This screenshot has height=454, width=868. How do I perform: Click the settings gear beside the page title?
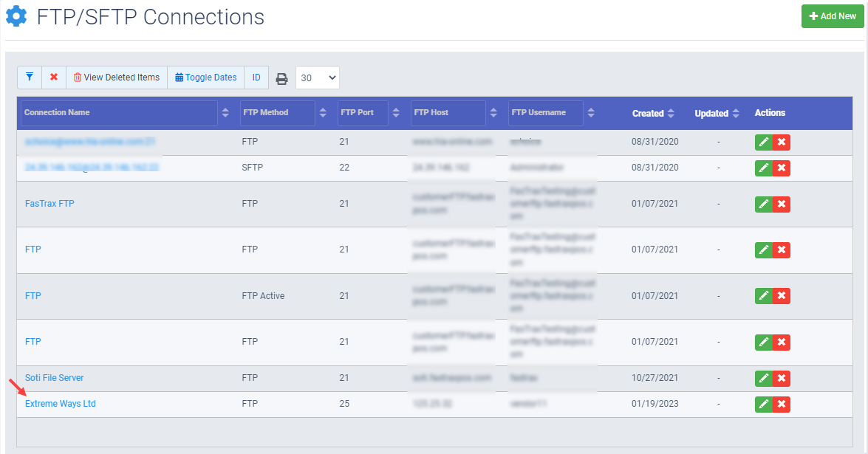pyautogui.click(x=16, y=16)
